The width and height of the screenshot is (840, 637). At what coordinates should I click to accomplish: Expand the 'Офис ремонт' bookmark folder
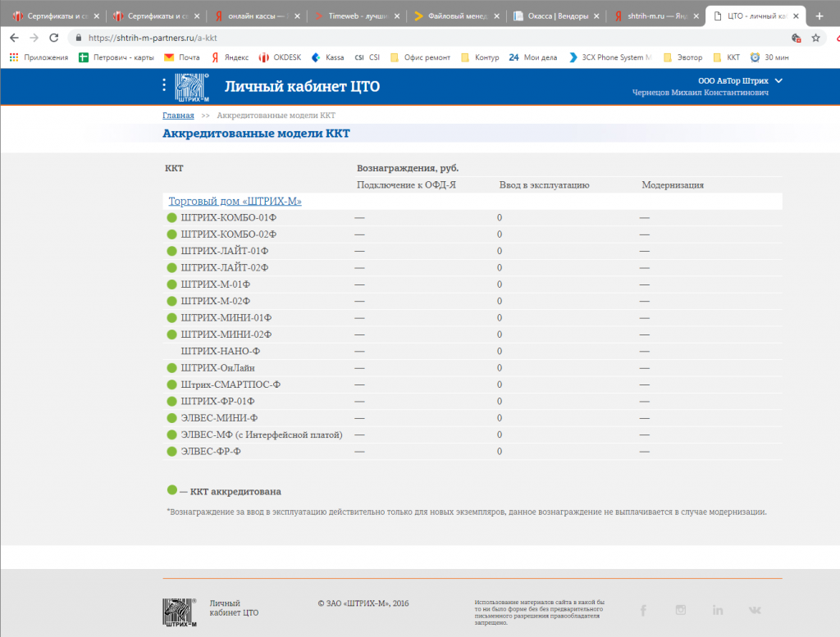421,57
